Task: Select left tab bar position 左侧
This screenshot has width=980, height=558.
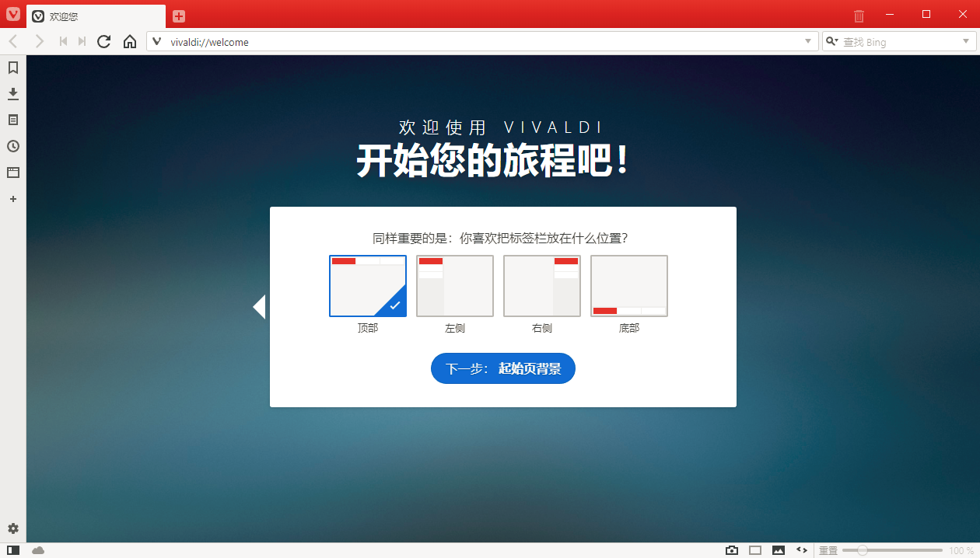Action: point(455,286)
